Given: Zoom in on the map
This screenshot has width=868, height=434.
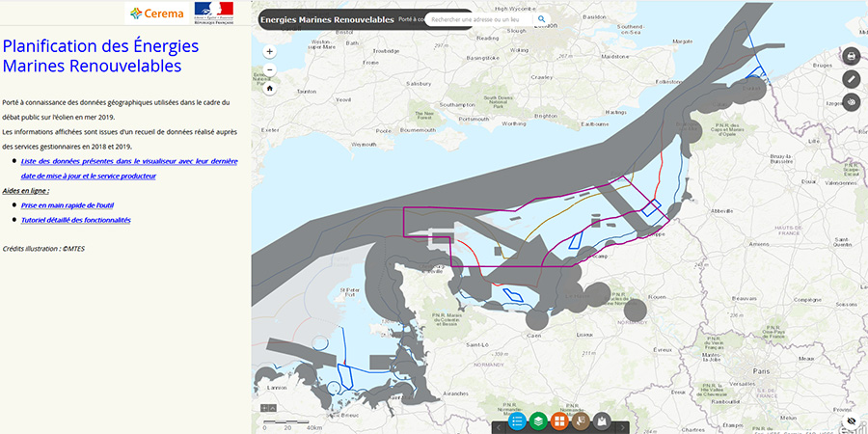Looking at the screenshot, I should pyautogui.click(x=269, y=52).
